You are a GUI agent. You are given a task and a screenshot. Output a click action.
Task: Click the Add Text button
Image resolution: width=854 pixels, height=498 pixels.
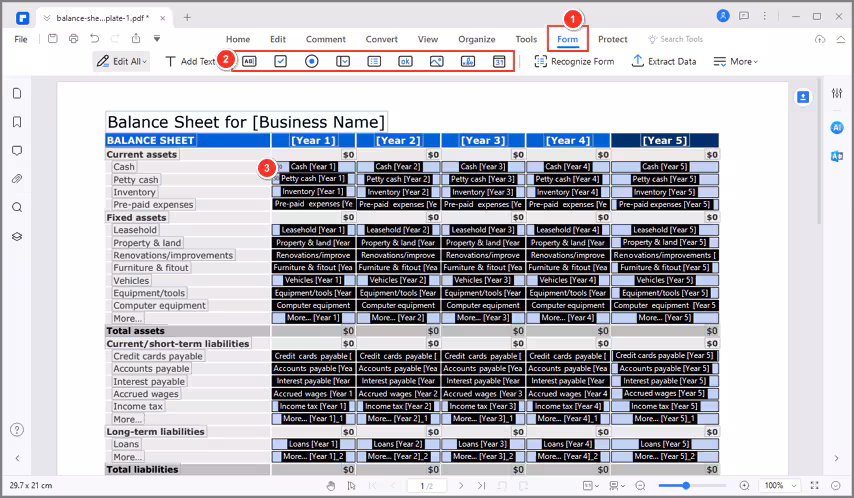[190, 62]
